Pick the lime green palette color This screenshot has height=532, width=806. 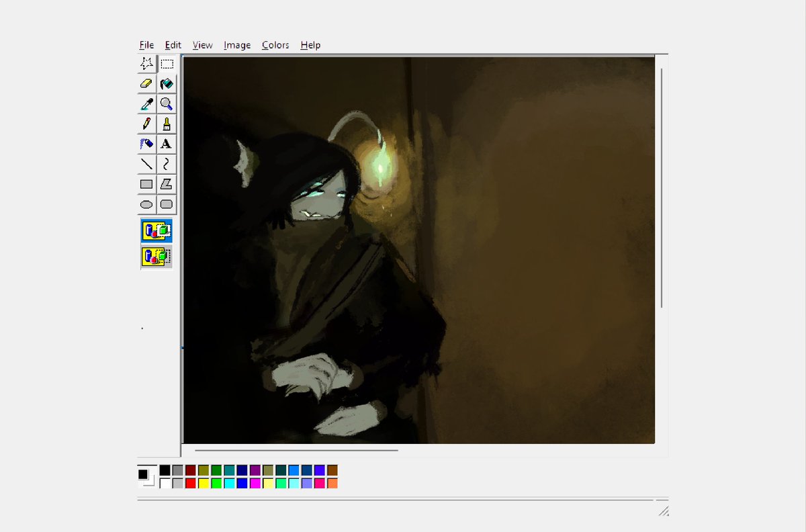216,483
